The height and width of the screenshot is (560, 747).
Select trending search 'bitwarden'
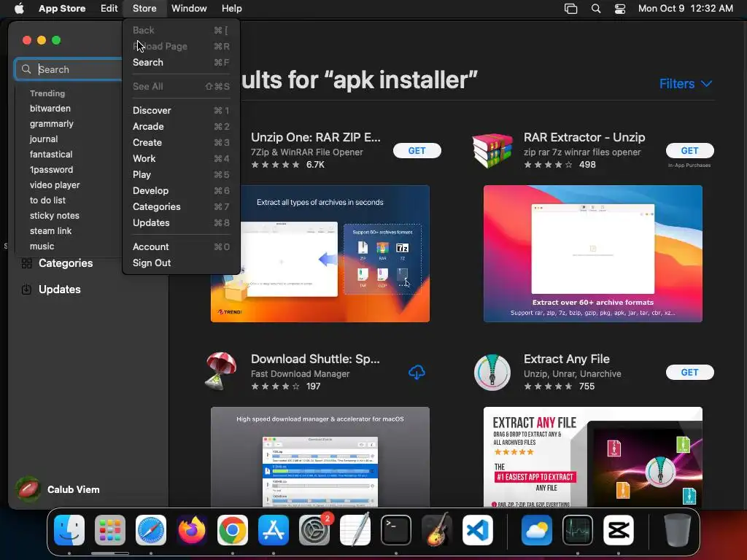point(50,109)
